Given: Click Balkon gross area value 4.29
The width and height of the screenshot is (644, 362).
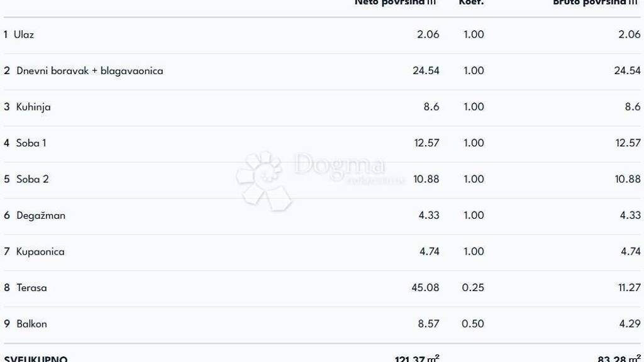Looking at the screenshot, I should tap(630, 324).
